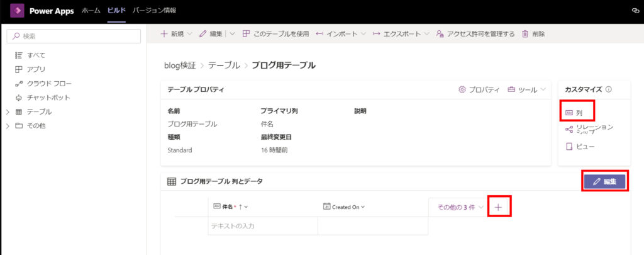644x255 pixels.
Task: Click the 検索 search field
Action: coord(72,37)
